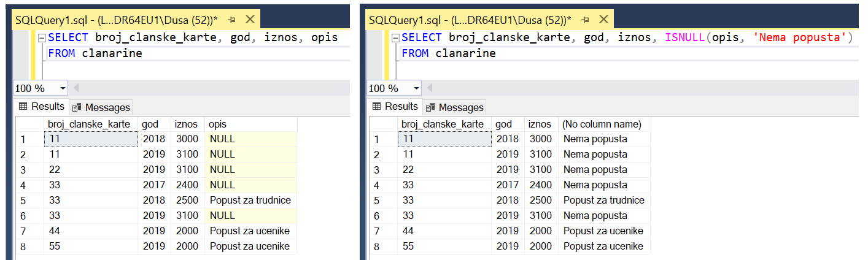
Task: Open the 100 % zoom dropdown in right pane
Action: pyautogui.click(x=415, y=88)
